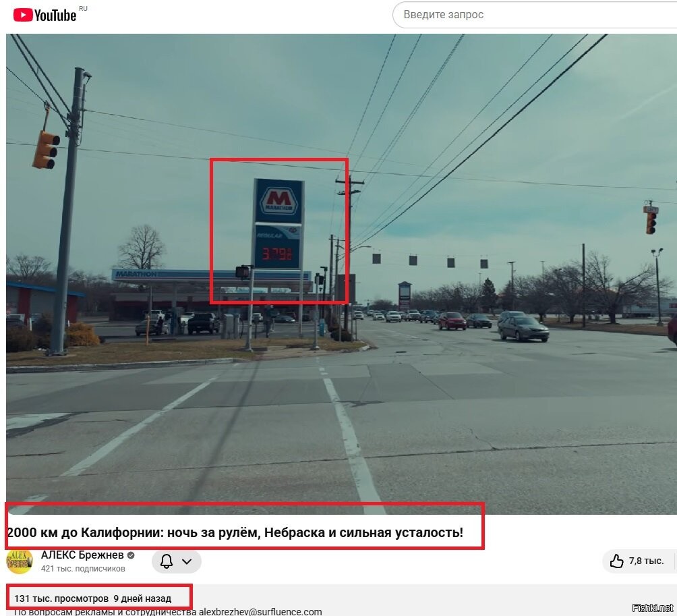This screenshot has width=677, height=616.
Task: Click the yellow traffic light at left of video
Action: coord(45,149)
